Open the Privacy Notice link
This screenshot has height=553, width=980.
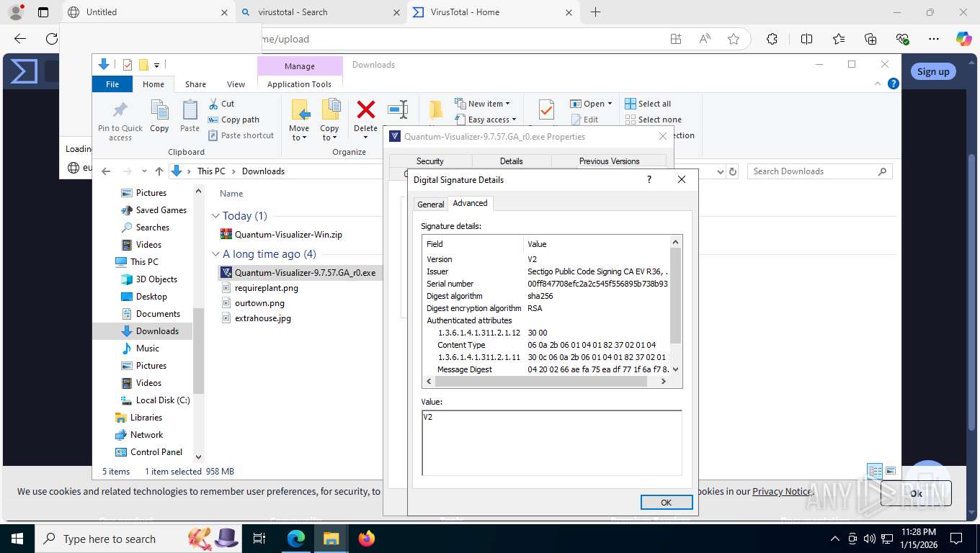click(x=783, y=491)
